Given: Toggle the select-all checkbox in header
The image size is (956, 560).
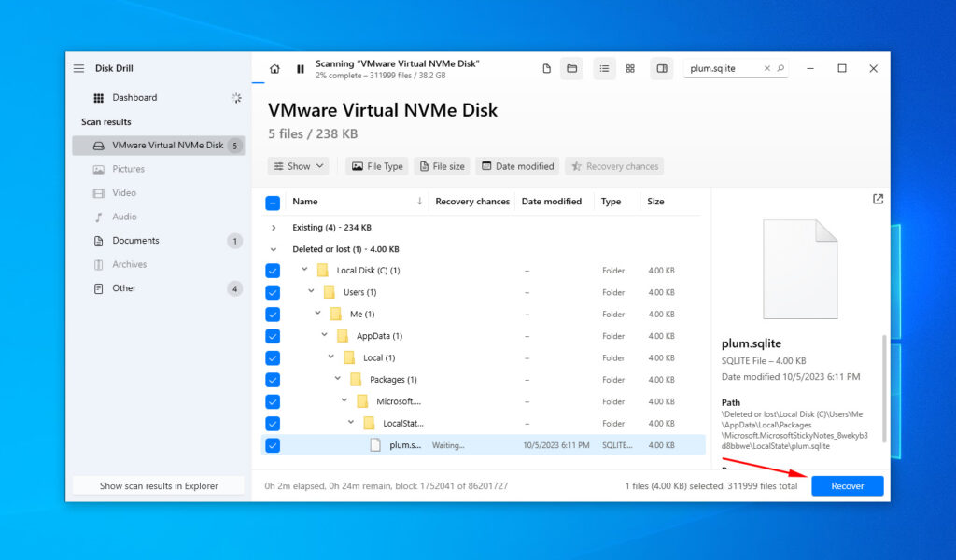Looking at the screenshot, I should point(272,202).
